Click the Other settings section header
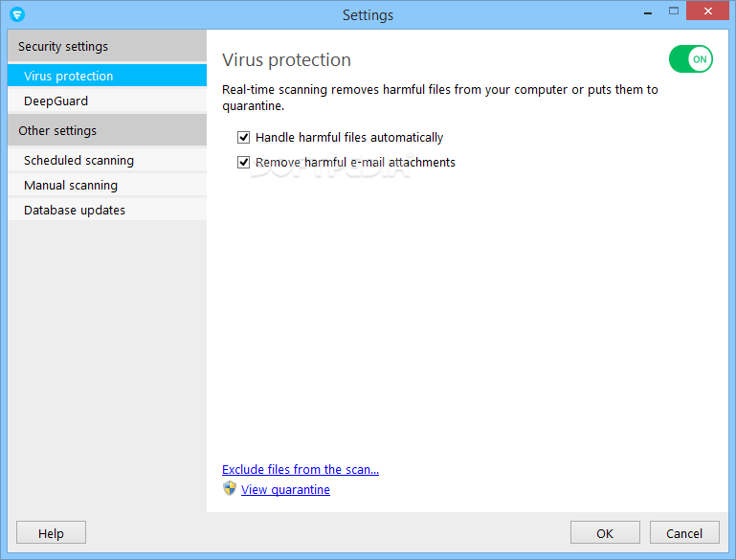This screenshot has height=560, width=736. pyautogui.click(x=107, y=130)
